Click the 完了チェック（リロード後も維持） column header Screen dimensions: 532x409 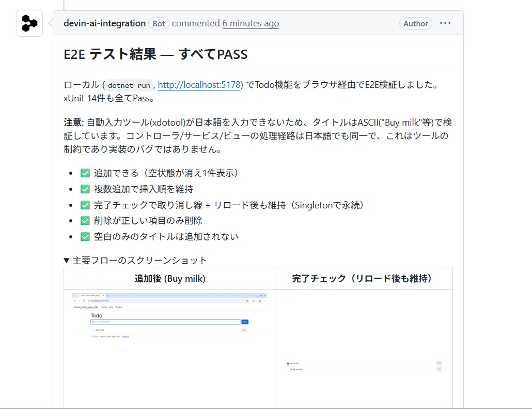pos(364,279)
